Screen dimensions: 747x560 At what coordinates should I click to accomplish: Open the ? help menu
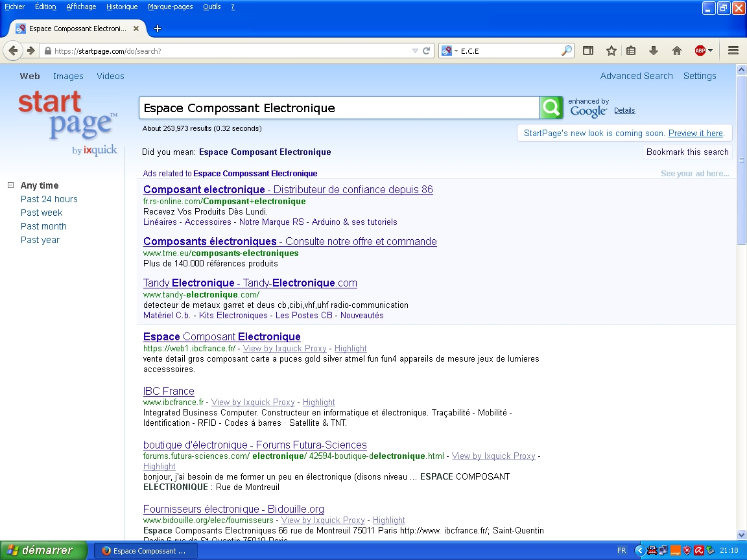(233, 6)
